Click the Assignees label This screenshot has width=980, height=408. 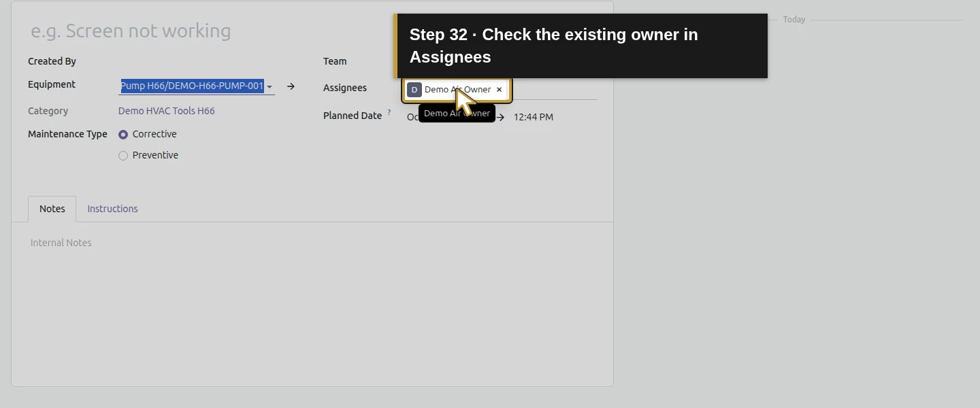coord(345,88)
